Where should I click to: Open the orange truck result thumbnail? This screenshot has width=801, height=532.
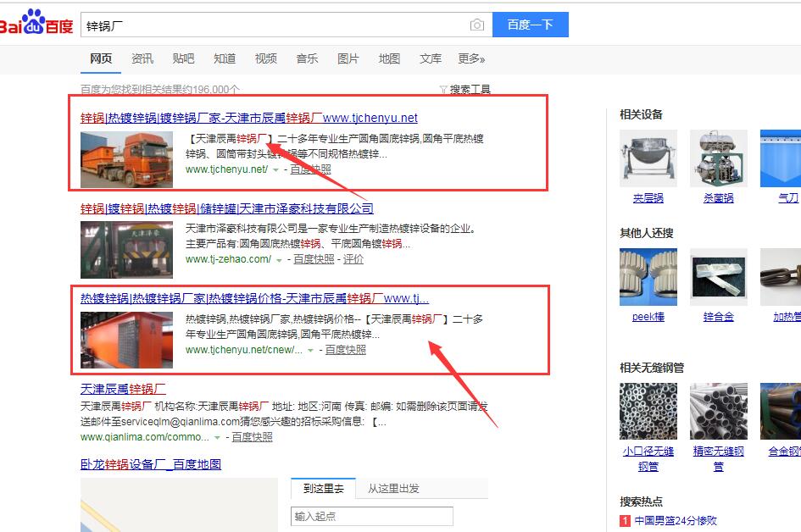click(126, 158)
